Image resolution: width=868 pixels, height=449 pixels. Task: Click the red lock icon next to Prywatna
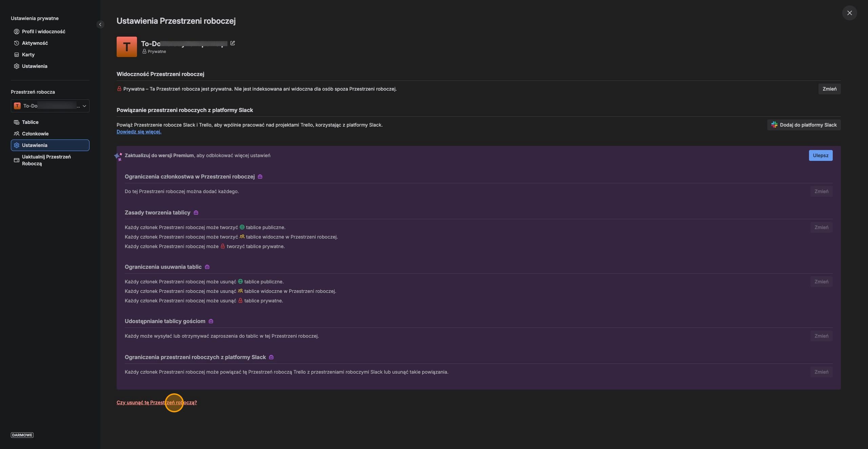tap(119, 89)
